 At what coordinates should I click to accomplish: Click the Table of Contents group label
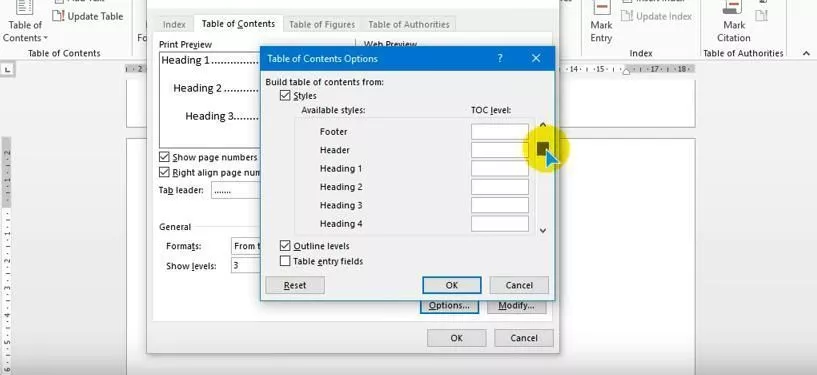[64, 53]
